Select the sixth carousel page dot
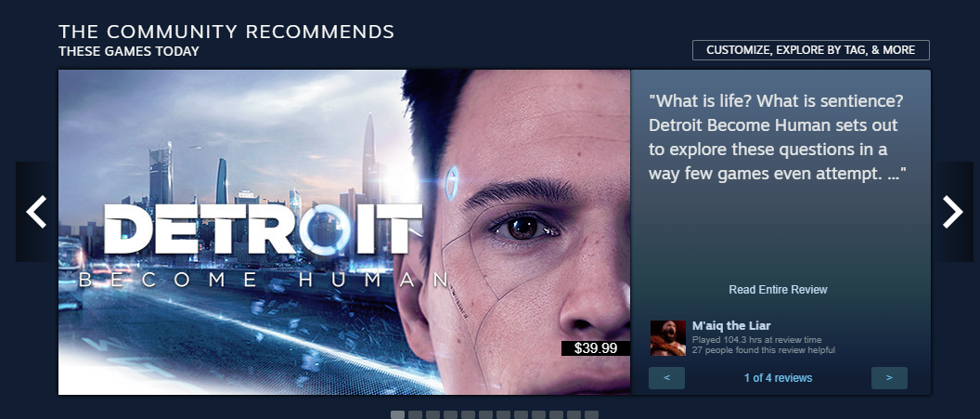This screenshot has width=980, height=419. tap(485, 415)
